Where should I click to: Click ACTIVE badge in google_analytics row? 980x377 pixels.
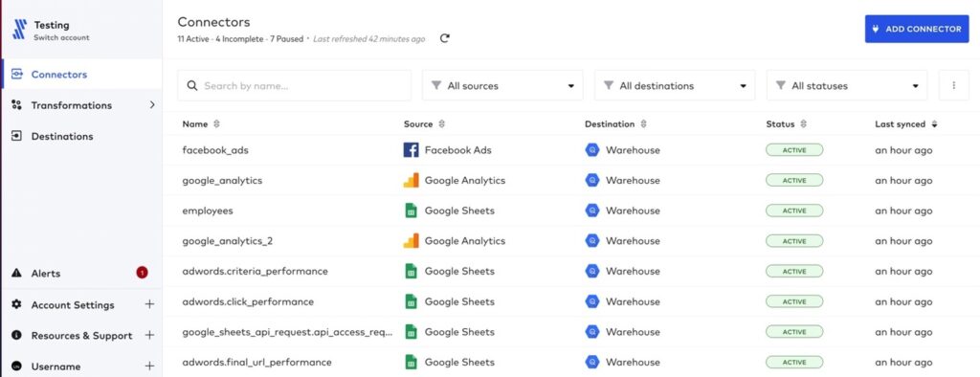pos(794,180)
